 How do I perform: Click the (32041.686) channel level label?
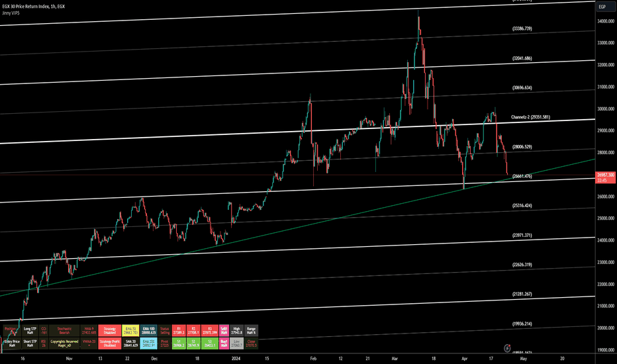[522, 58]
